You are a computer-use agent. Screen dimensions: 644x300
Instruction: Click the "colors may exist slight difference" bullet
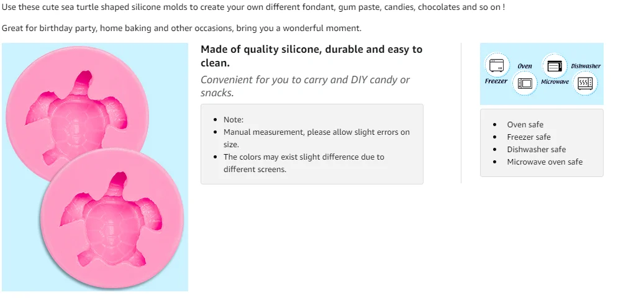click(x=304, y=157)
